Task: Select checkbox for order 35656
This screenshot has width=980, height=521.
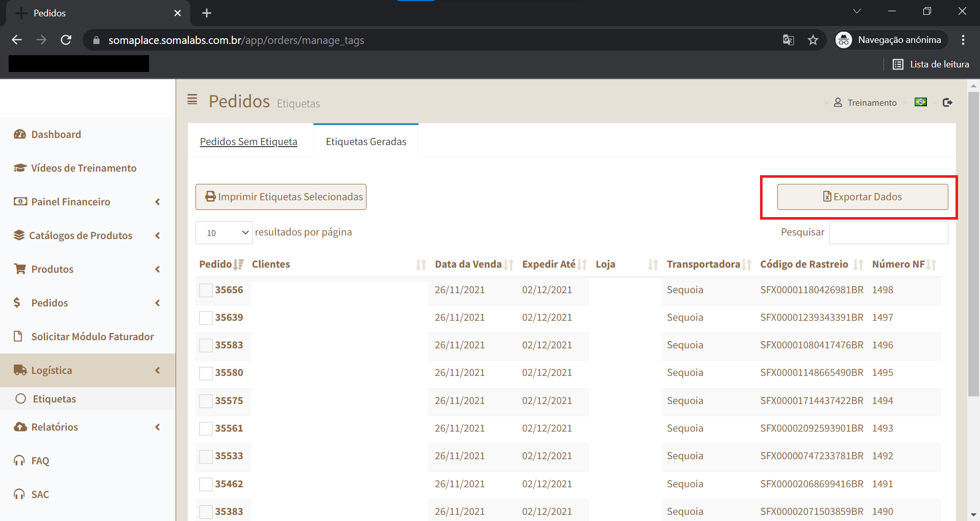Action: point(206,290)
